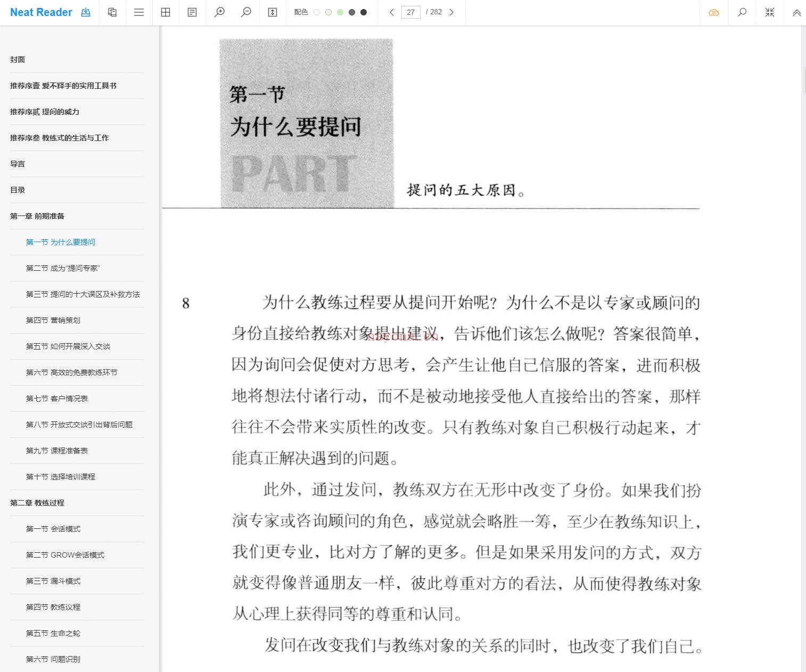This screenshot has height=672, width=806.
Task: Select the white color theme swatch
Action: (317, 12)
